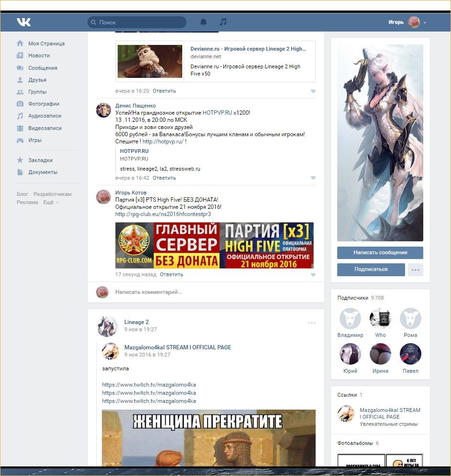
Task: Click the person icon beside Друзья
Action: point(20,80)
